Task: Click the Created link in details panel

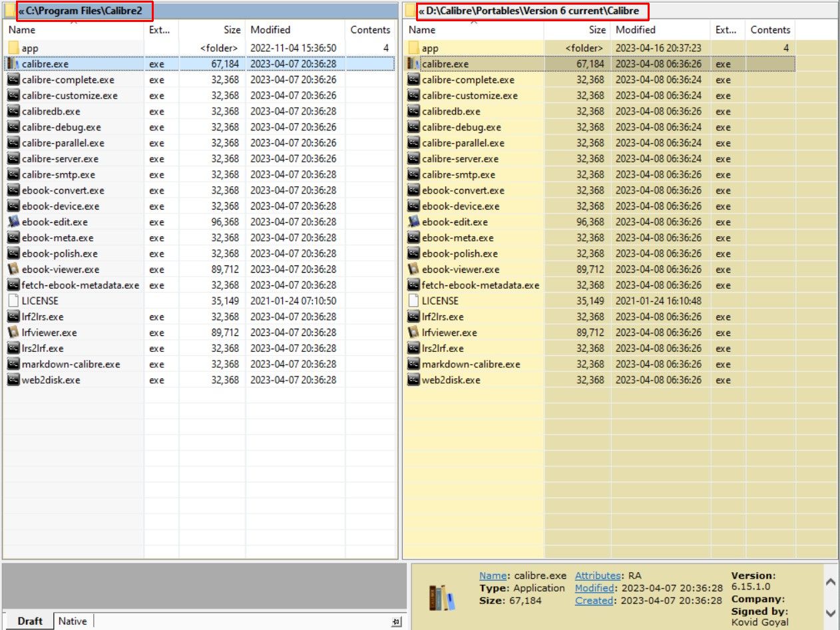Action: coord(594,601)
